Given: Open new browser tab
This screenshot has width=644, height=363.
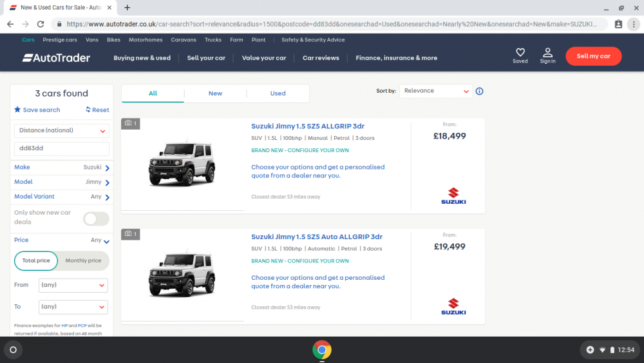Looking at the screenshot, I should pos(128,7).
